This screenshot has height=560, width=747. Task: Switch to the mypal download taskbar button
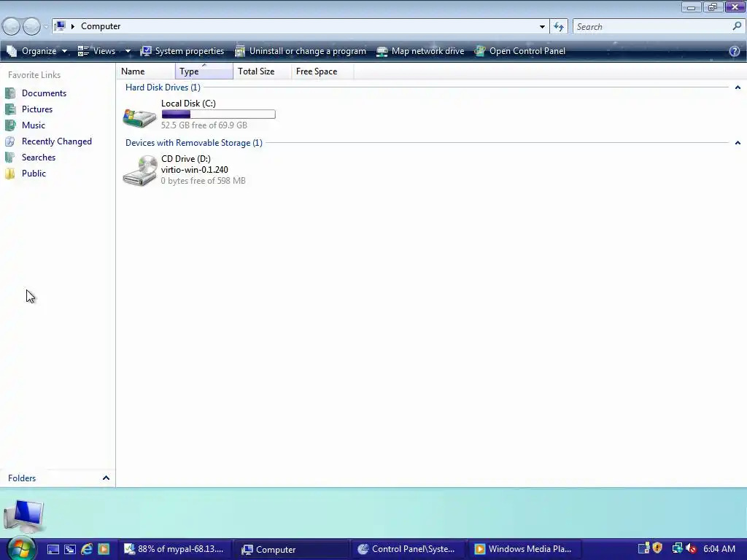(174, 550)
